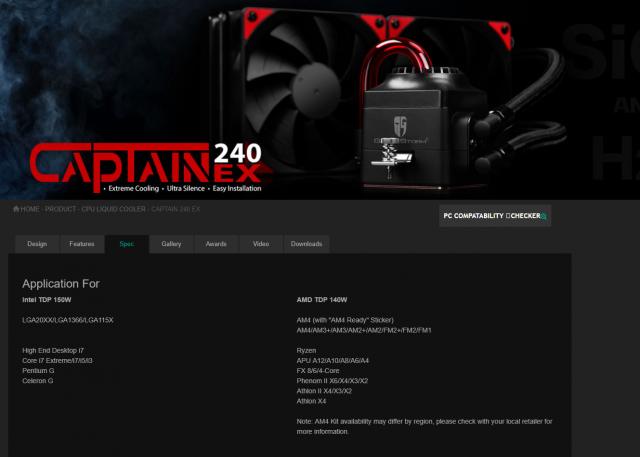Open the Video tab

[261, 244]
